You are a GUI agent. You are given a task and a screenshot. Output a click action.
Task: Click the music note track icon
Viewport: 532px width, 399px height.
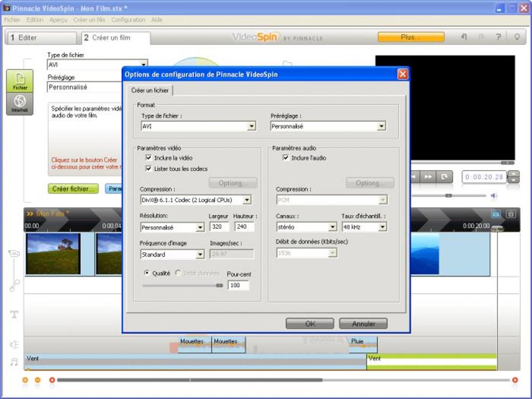(14, 362)
